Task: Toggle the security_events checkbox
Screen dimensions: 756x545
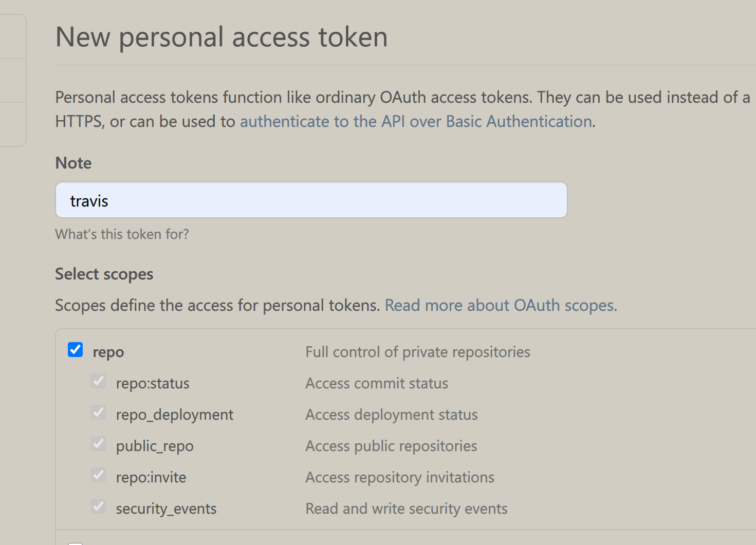Action: tap(99, 507)
